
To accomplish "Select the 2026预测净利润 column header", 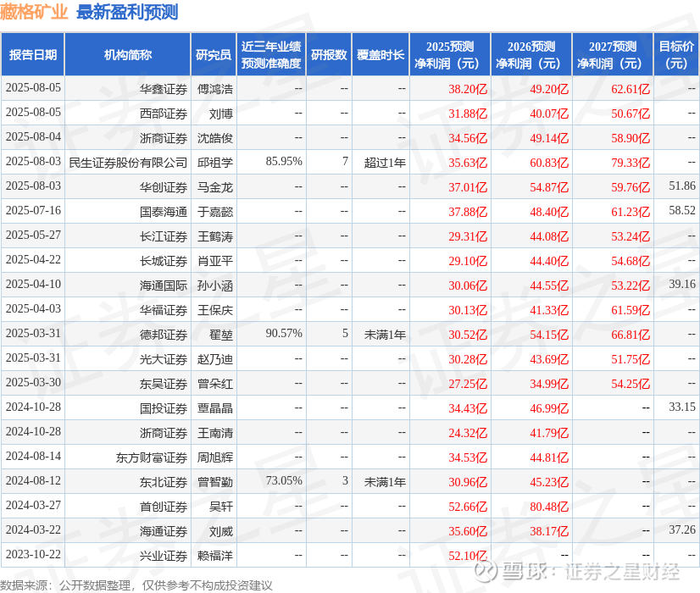I will point(531,54).
